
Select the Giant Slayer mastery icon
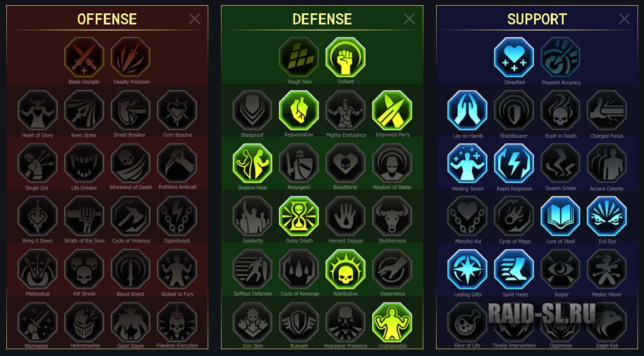tap(130, 322)
